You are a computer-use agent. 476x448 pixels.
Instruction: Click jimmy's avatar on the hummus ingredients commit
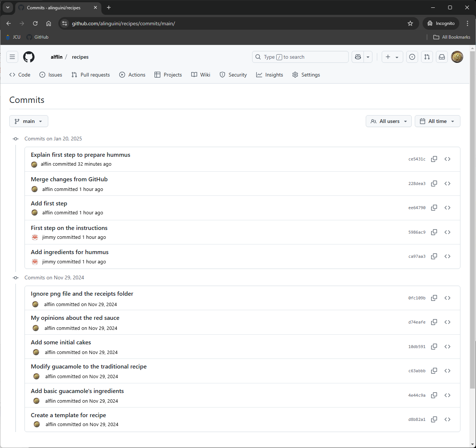[35, 262]
